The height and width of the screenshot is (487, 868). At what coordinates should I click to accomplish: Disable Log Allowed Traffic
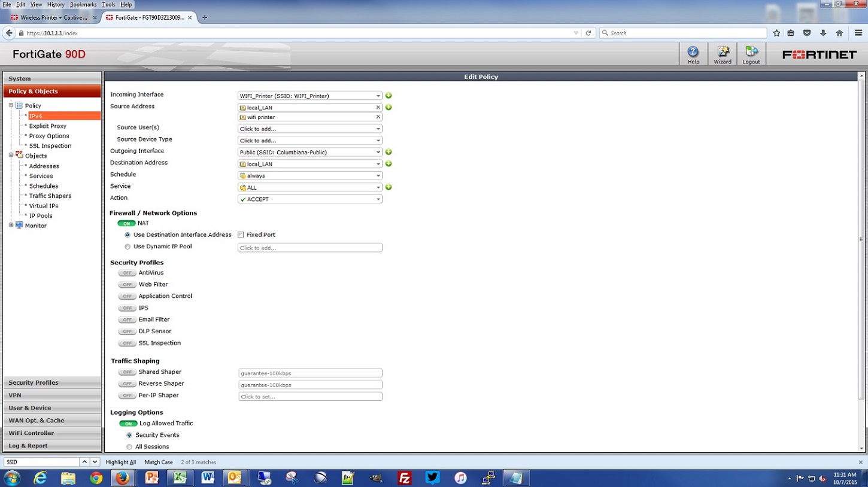[x=128, y=424]
